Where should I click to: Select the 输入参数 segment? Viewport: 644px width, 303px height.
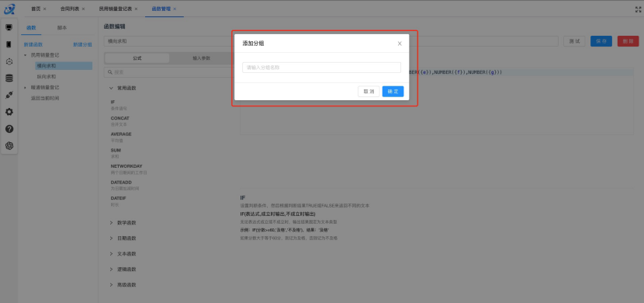coord(201,58)
